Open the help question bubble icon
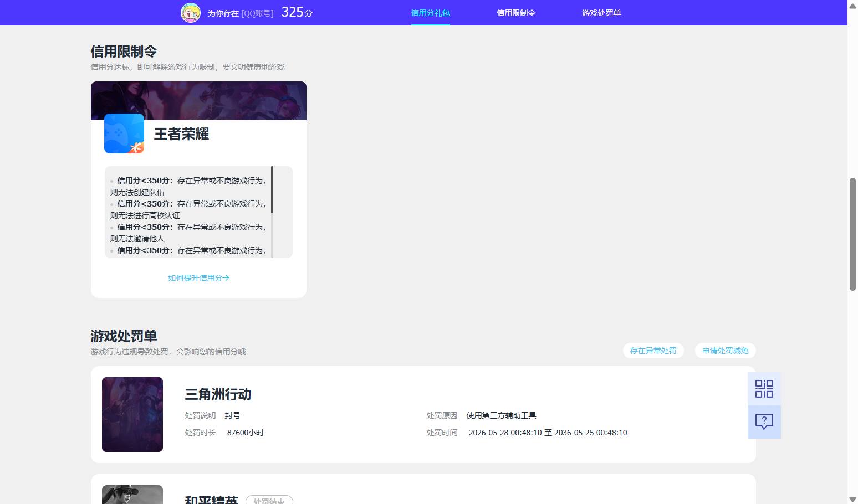 tap(764, 422)
